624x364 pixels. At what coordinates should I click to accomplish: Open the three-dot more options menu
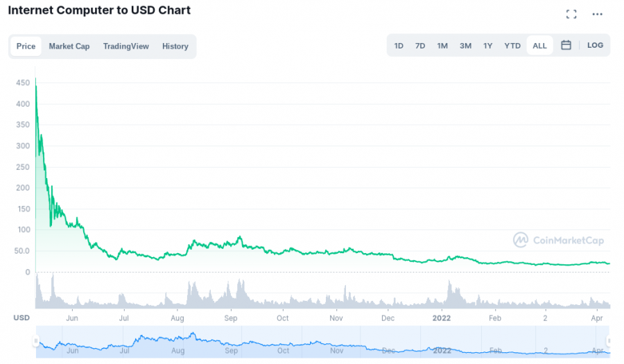(597, 14)
